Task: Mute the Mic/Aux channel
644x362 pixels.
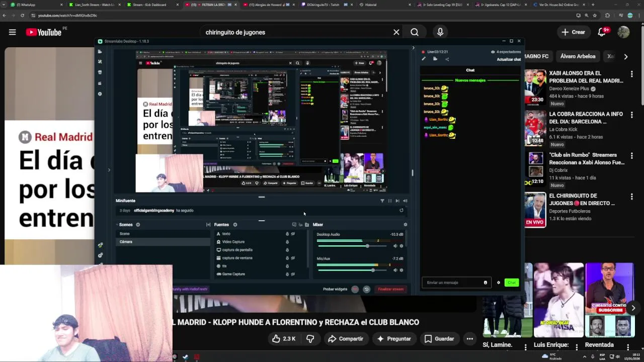Action: (395, 270)
